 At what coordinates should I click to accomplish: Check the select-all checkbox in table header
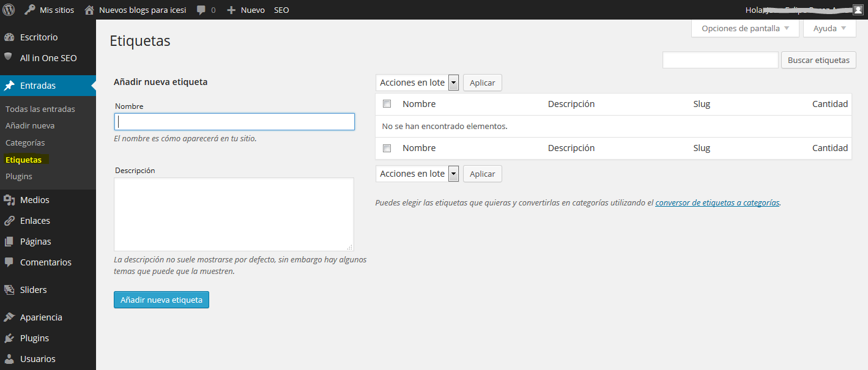pos(387,104)
